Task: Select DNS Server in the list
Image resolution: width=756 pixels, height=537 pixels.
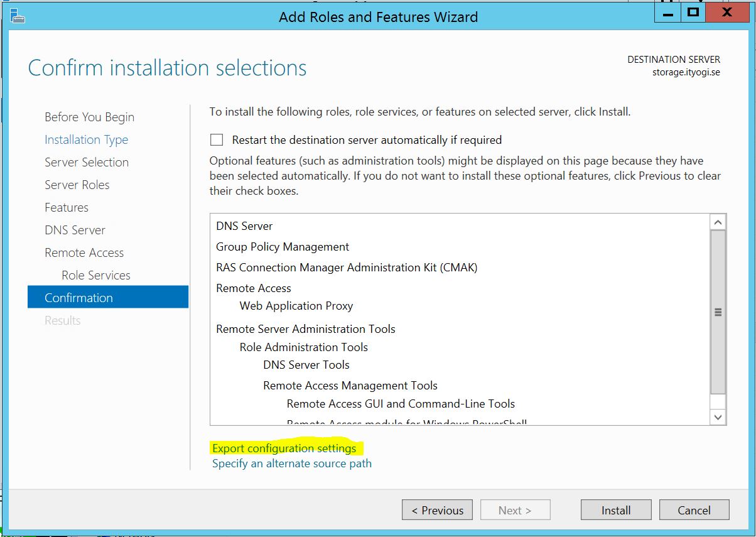Action: [244, 226]
